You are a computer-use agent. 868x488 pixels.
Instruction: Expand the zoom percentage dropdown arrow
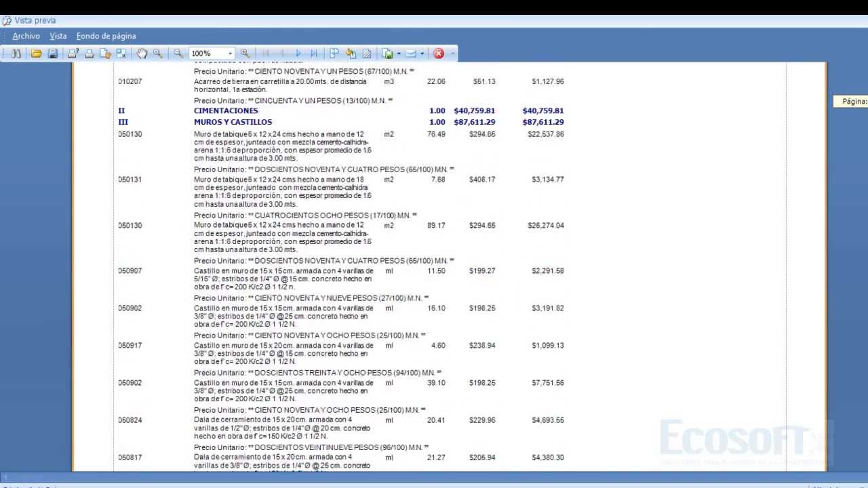point(231,54)
